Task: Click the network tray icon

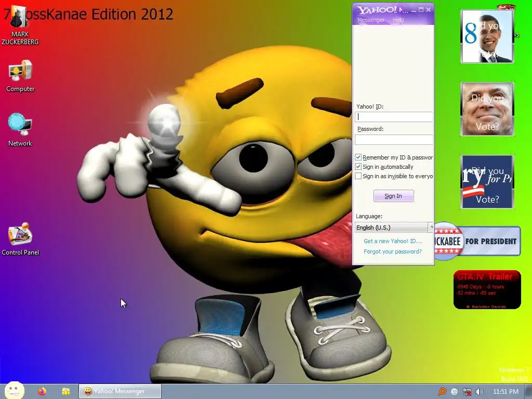Action: click(467, 392)
